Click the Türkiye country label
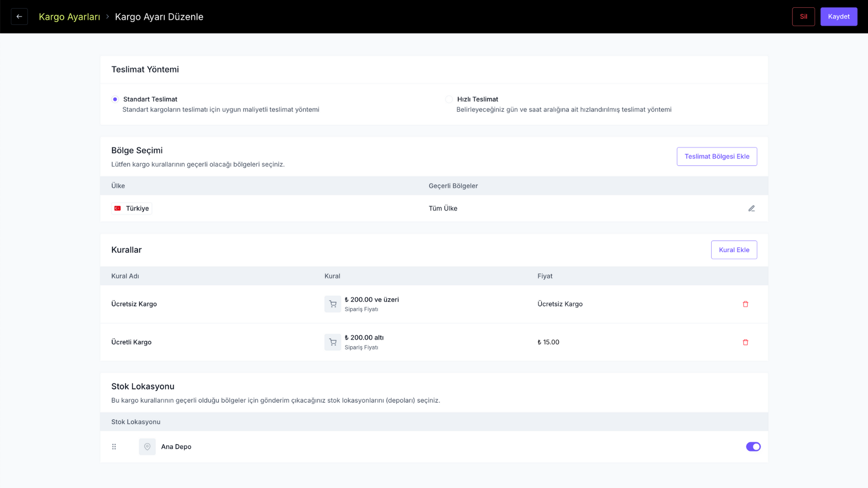The image size is (868, 488). click(137, 208)
